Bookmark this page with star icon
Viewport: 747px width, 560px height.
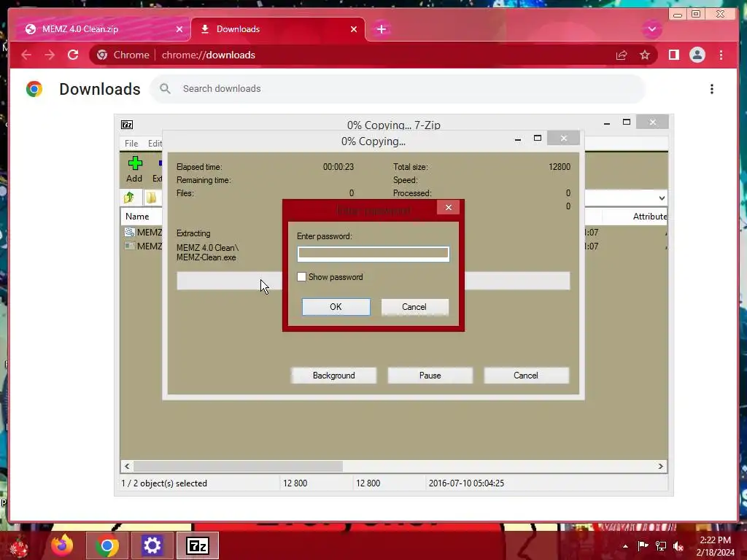(645, 55)
